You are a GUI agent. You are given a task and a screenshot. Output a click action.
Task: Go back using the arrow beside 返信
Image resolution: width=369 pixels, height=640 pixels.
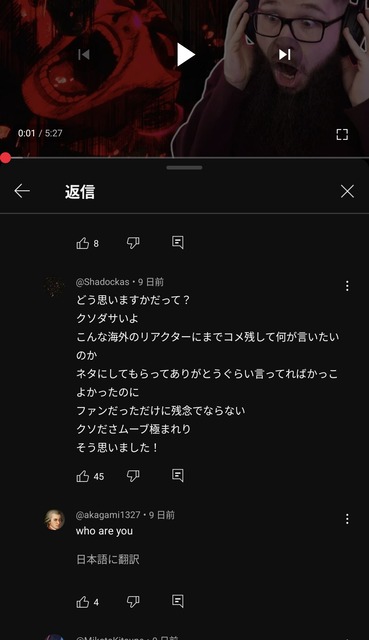point(22,191)
